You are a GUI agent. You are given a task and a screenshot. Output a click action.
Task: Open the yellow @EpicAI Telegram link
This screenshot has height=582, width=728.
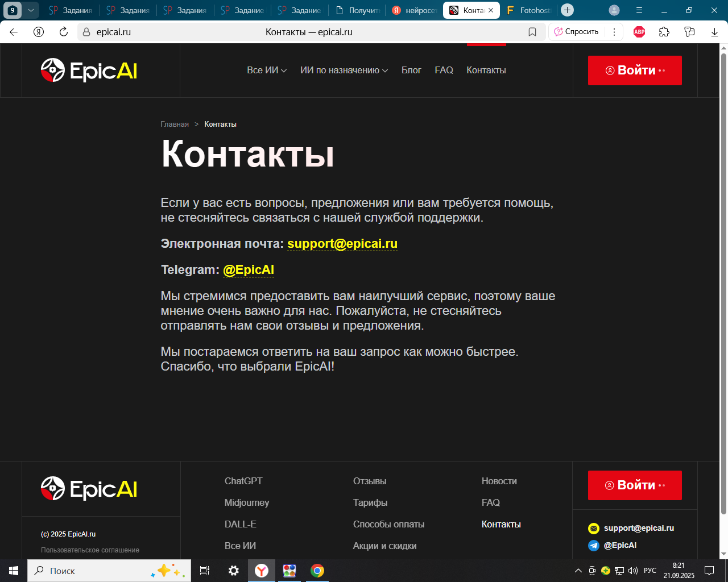point(249,270)
